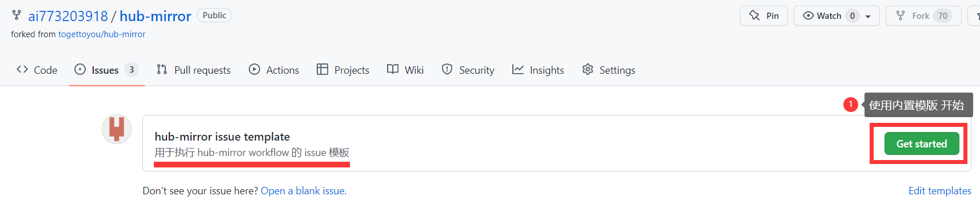
Task: Click the Pull requests branch icon
Action: pos(162,69)
